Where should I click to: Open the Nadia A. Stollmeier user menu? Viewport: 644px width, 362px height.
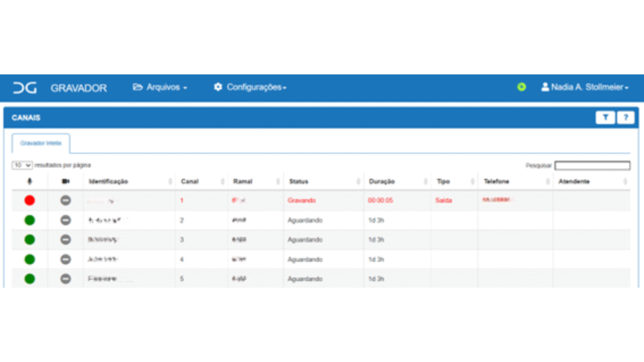[584, 87]
